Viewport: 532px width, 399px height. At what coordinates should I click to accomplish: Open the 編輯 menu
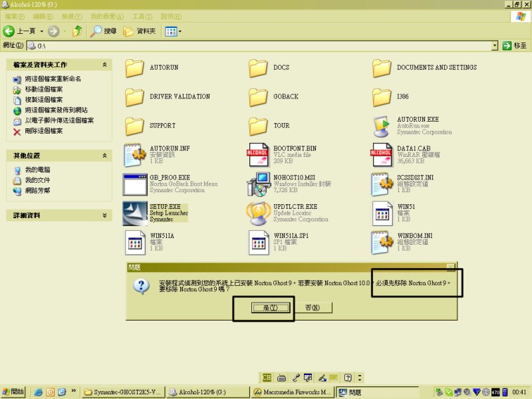(x=43, y=16)
